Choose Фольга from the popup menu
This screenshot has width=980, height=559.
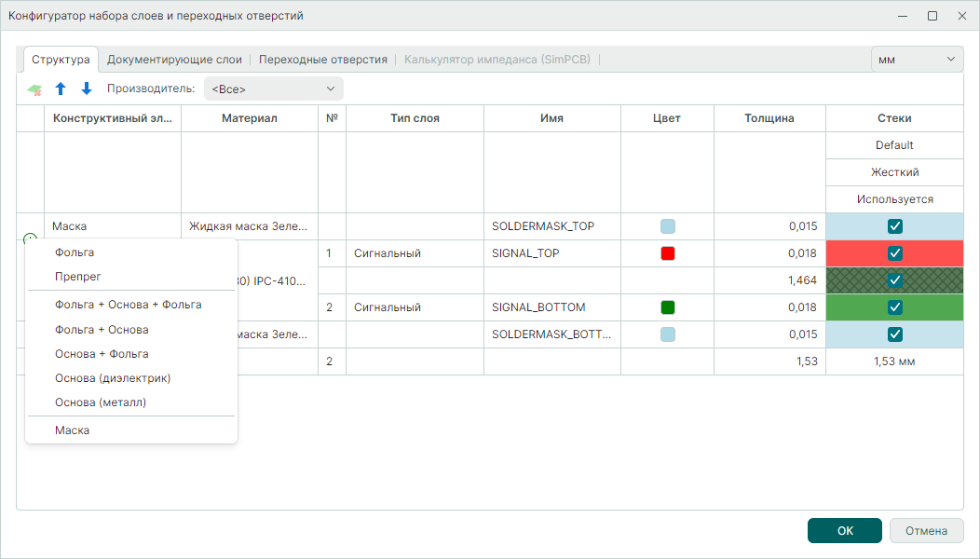75,252
